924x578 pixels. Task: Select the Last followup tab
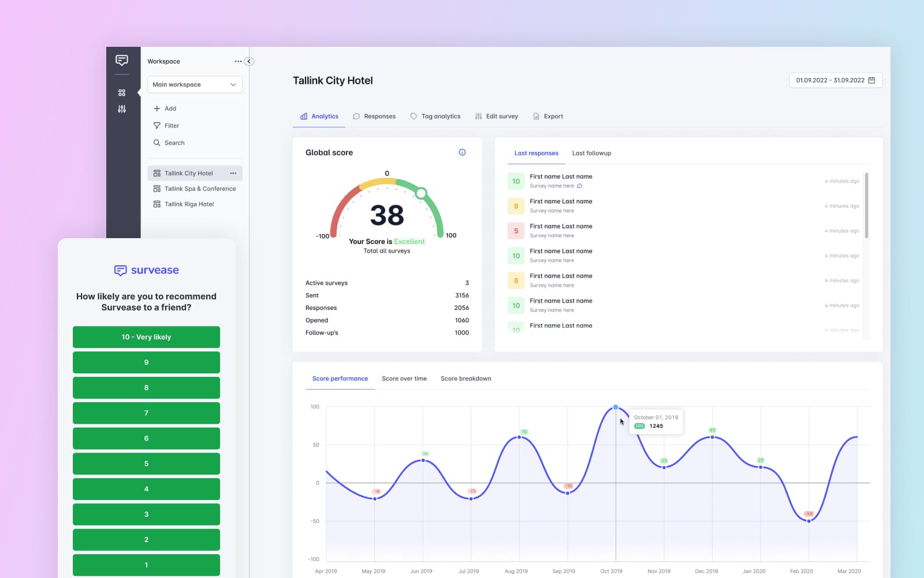tap(591, 153)
